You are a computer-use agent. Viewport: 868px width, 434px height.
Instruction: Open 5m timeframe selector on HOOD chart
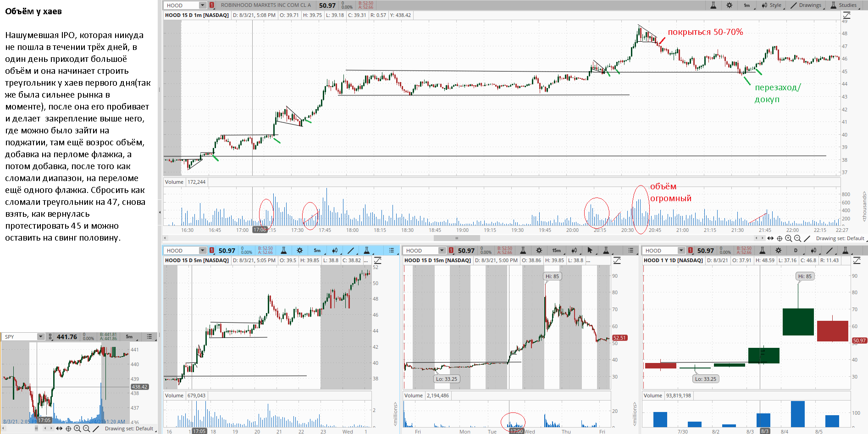[x=317, y=250]
